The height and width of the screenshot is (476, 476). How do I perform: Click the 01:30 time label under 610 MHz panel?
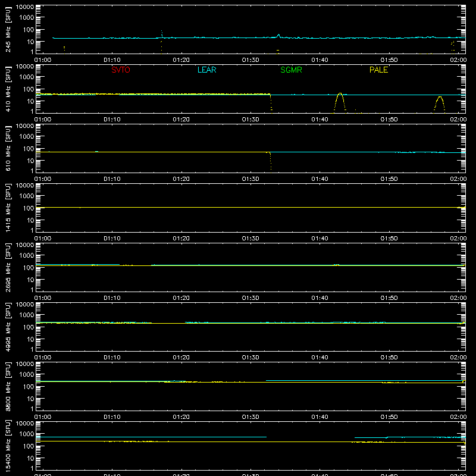250,179
